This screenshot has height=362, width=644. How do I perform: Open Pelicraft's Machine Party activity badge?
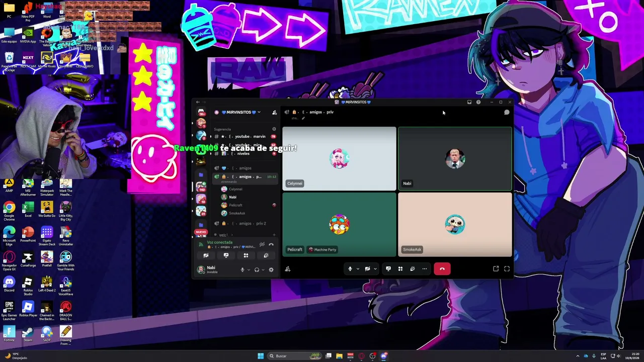point(323,249)
